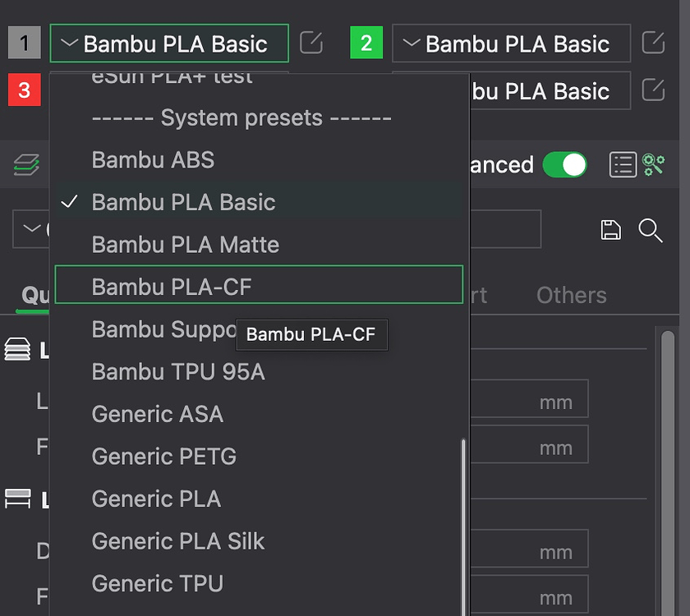Click the green gears search settings icon

point(653,164)
